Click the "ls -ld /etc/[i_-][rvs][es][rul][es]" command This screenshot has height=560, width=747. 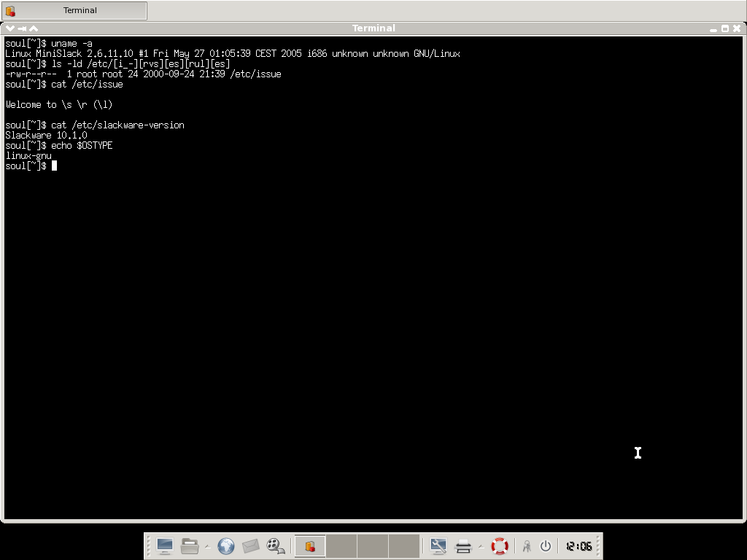click(140, 64)
